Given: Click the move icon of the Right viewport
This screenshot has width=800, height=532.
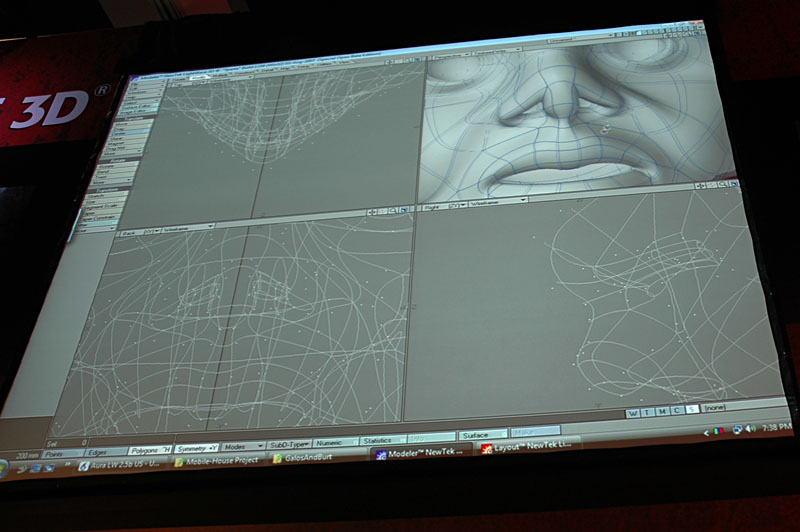Looking at the screenshot, I should [700, 186].
